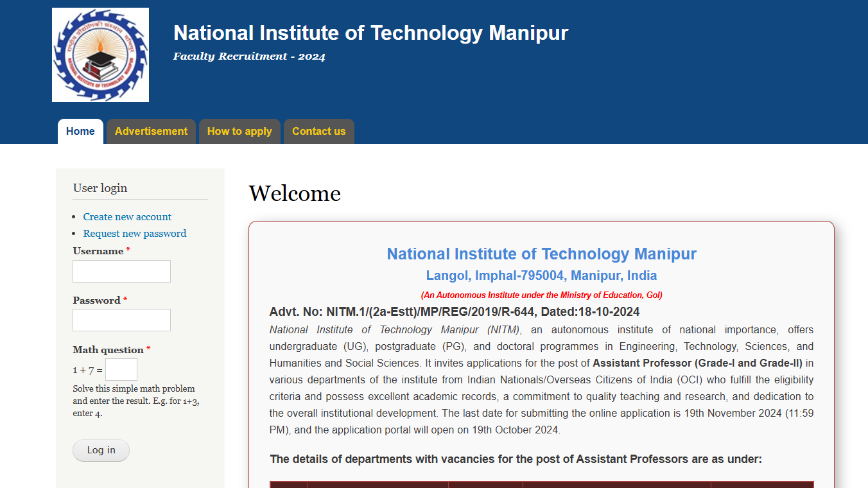Go to the Contact us tab
868x488 pixels.
[318, 131]
